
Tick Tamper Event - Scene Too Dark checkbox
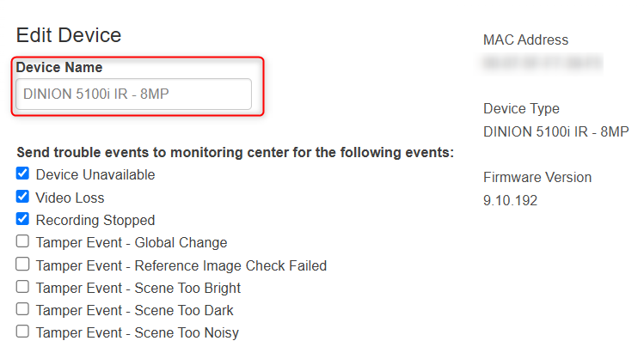pos(22,309)
